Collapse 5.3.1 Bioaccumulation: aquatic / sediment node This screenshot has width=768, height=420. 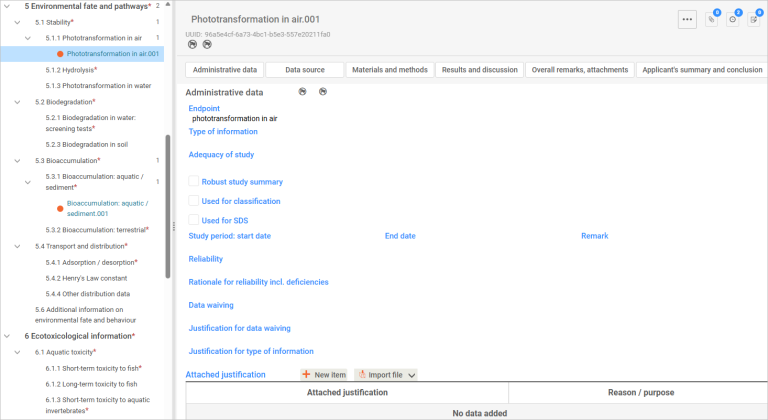pos(28,182)
